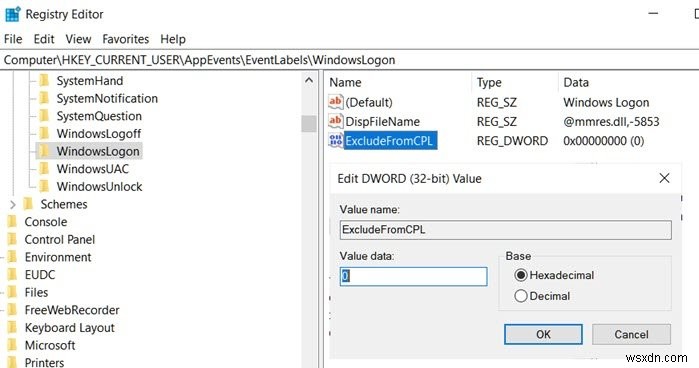The width and height of the screenshot is (699, 368).
Task: Select the SystemHand key label
Action: 90,81
